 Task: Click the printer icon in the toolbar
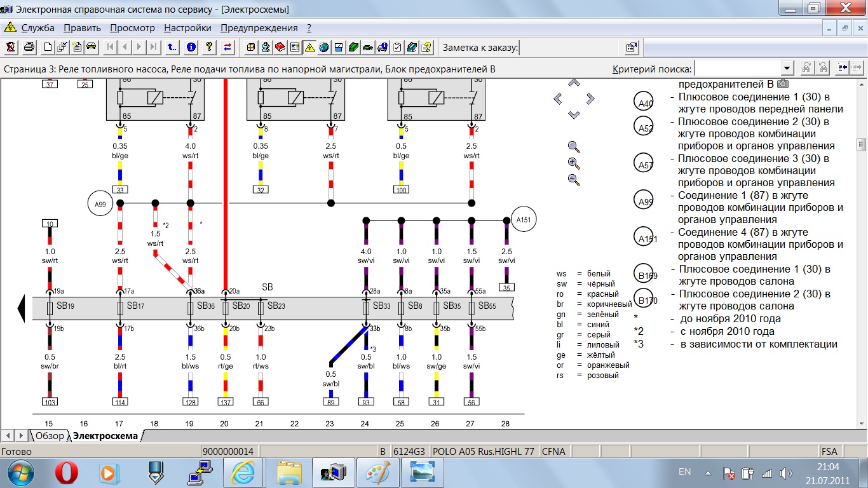[29, 47]
